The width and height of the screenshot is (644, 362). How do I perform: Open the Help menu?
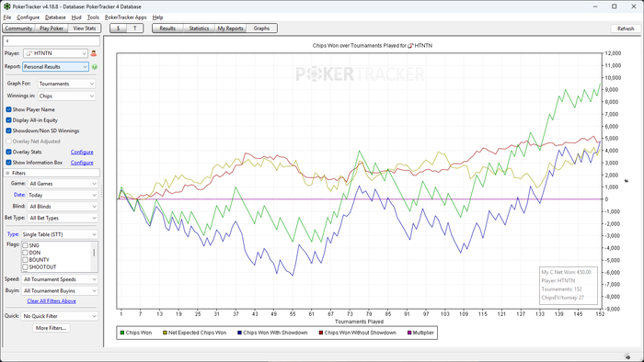(157, 17)
